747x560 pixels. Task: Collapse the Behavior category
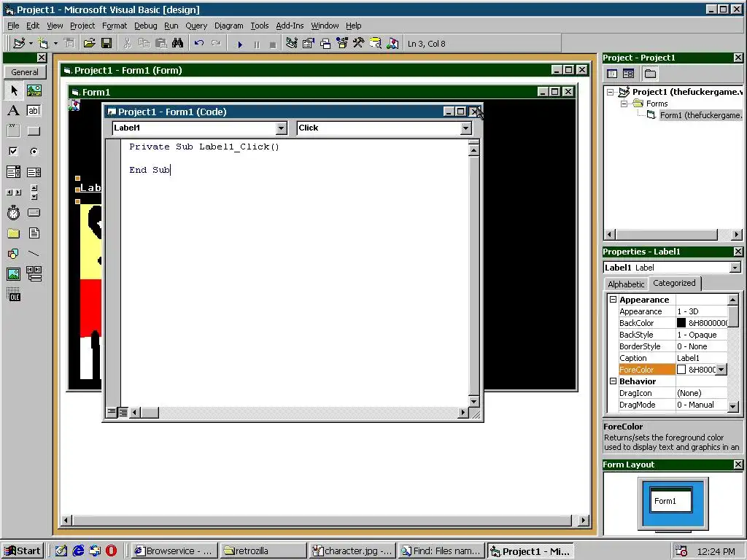tap(613, 381)
